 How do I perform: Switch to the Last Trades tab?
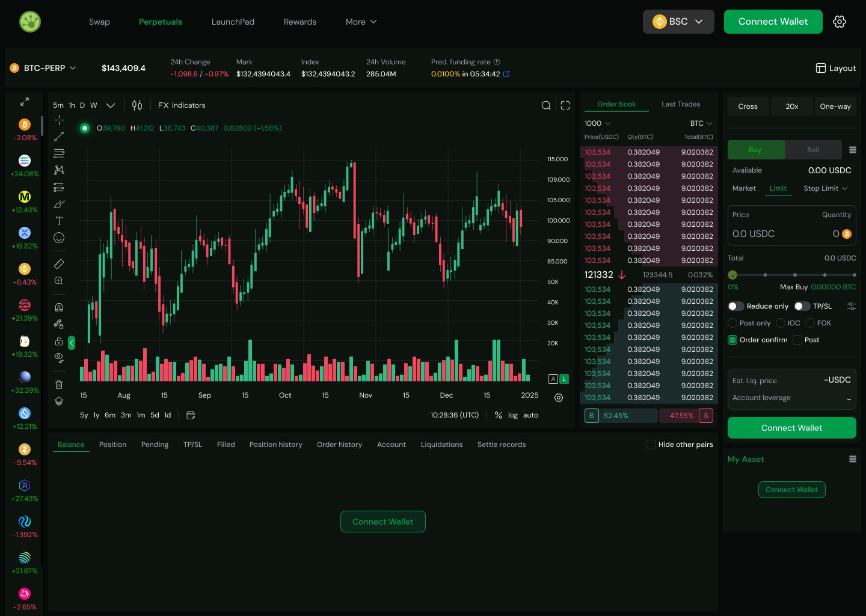pos(681,104)
